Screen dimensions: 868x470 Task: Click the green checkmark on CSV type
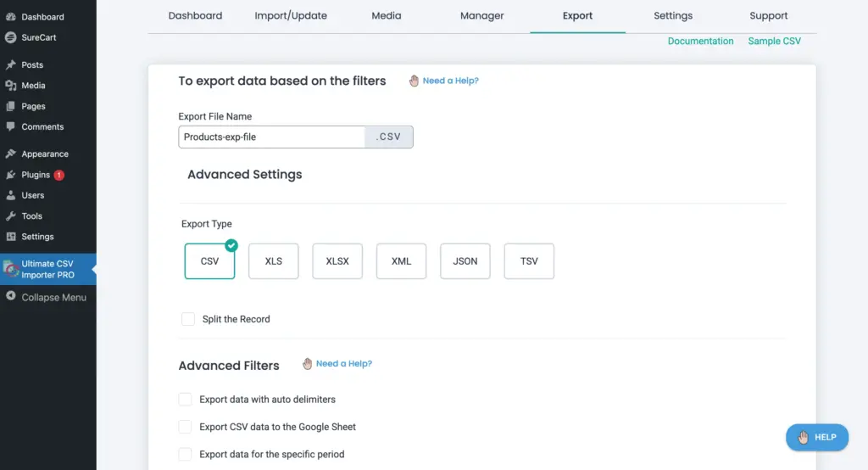click(231, 245)
